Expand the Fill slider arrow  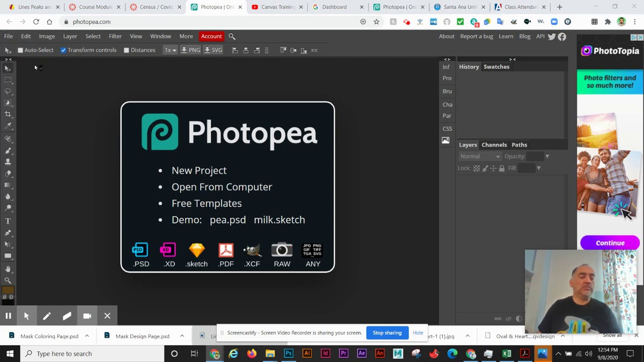coord(538,168)
